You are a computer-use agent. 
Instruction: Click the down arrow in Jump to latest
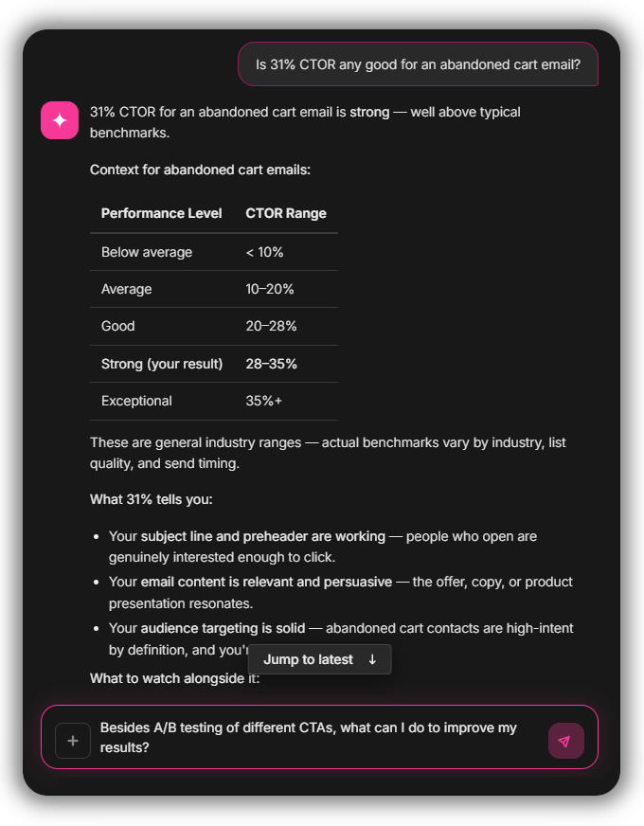372,659
